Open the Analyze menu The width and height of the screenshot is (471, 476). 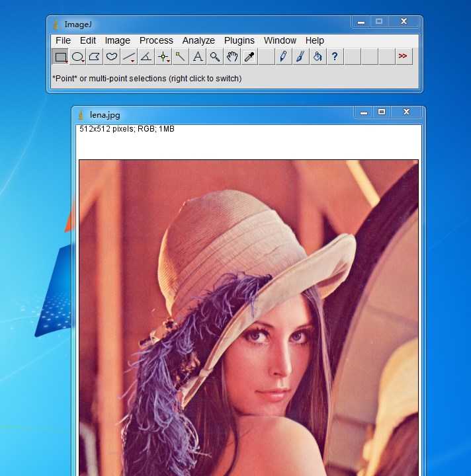(x=198, y=40)
